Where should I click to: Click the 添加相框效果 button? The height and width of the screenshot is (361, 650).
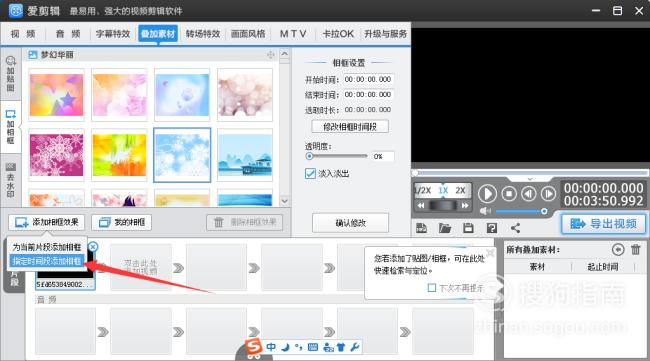(46, 223)
